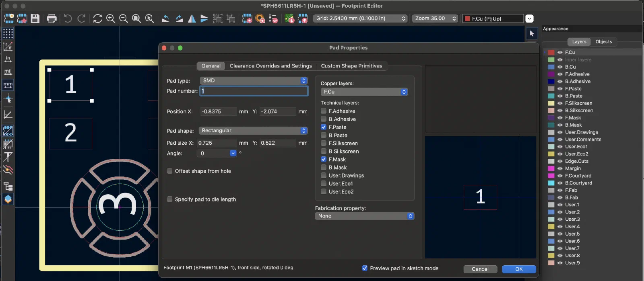644x281 pixels.
Task: Enable the User.Drawings checkbox
Action: pos(324,175)
